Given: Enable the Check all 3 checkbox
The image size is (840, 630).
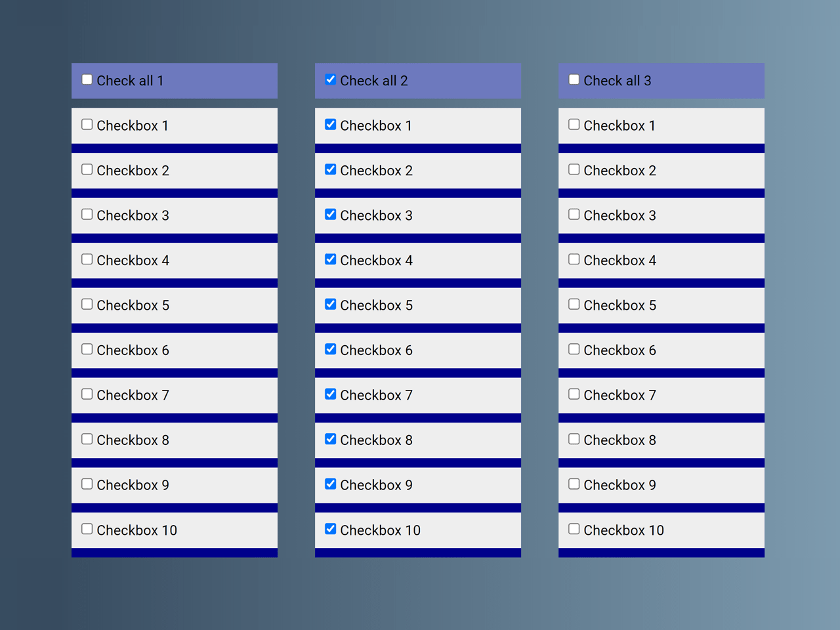Looking at the screenshot, I should click(574, 79).
